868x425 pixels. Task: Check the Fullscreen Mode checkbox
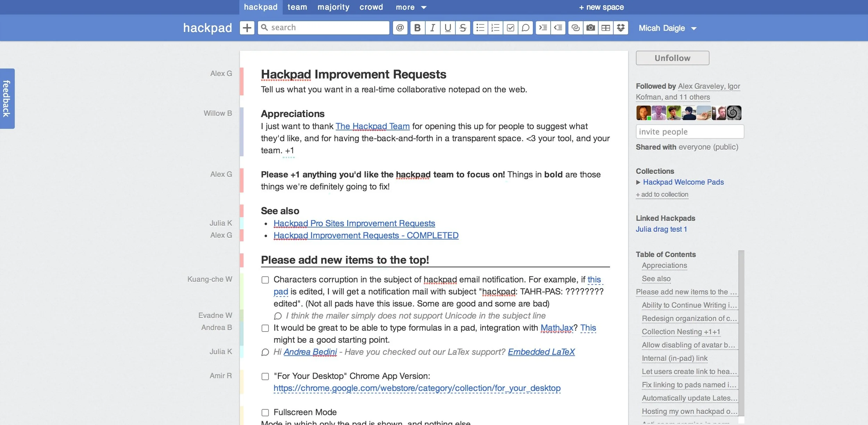(x=265, y=412)
